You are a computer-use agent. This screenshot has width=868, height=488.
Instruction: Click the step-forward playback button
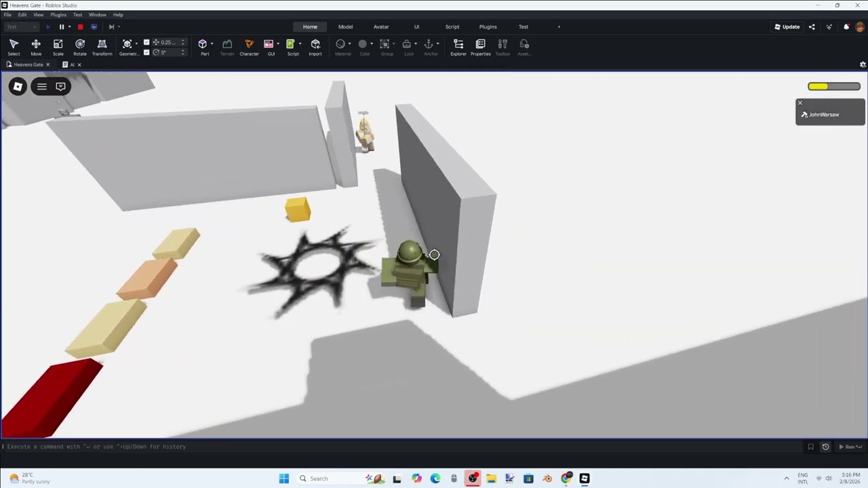[111, 27]
